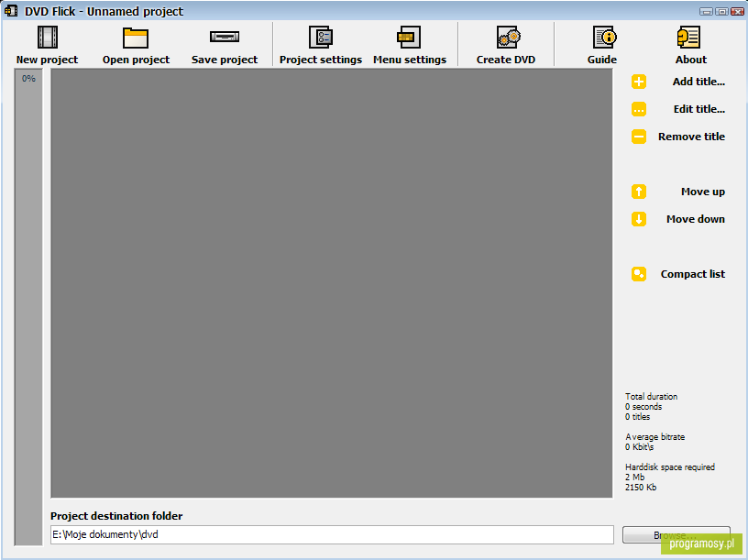This screenshot has width=748, height=560.
Task: Click the 'Total duration' statistic text
Action: tap(651, 396)
